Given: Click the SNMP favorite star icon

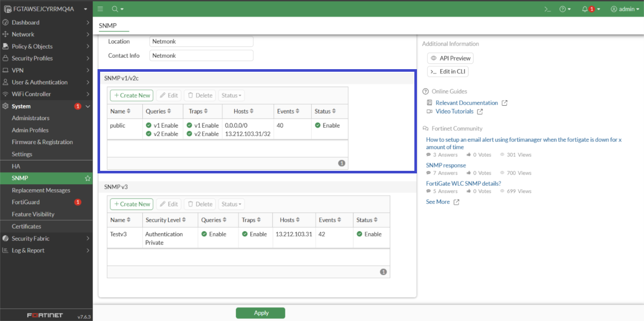Looking at the screenshot, I should click(88, 178).
